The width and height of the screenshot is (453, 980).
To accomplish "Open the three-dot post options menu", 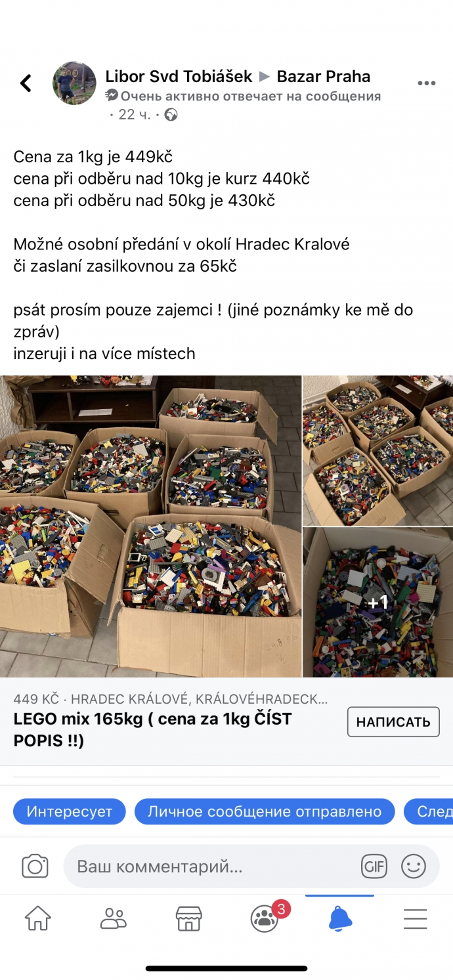I will pos(427,83).
